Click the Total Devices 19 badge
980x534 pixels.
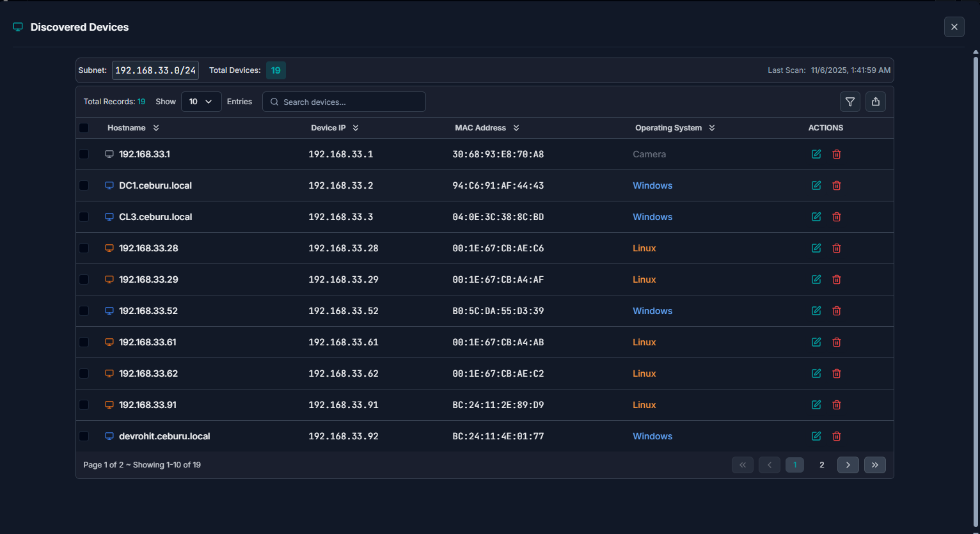276,70
